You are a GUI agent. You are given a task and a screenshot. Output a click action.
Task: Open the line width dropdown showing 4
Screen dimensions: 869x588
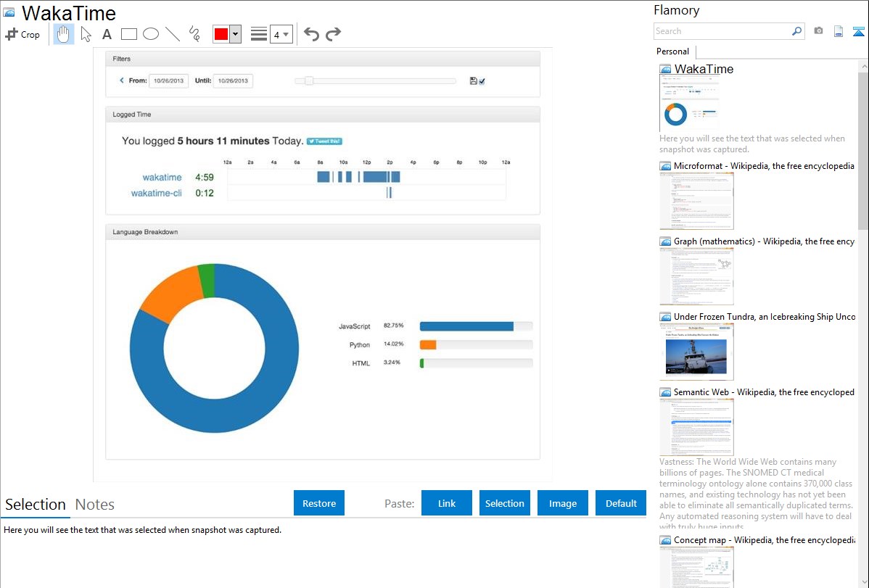(x=281, y=34)
